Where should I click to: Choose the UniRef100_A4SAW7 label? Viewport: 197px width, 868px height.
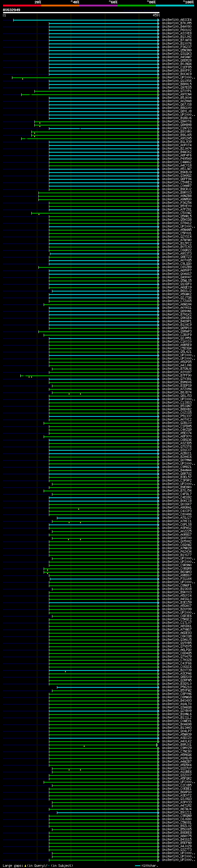coord(177,57)
